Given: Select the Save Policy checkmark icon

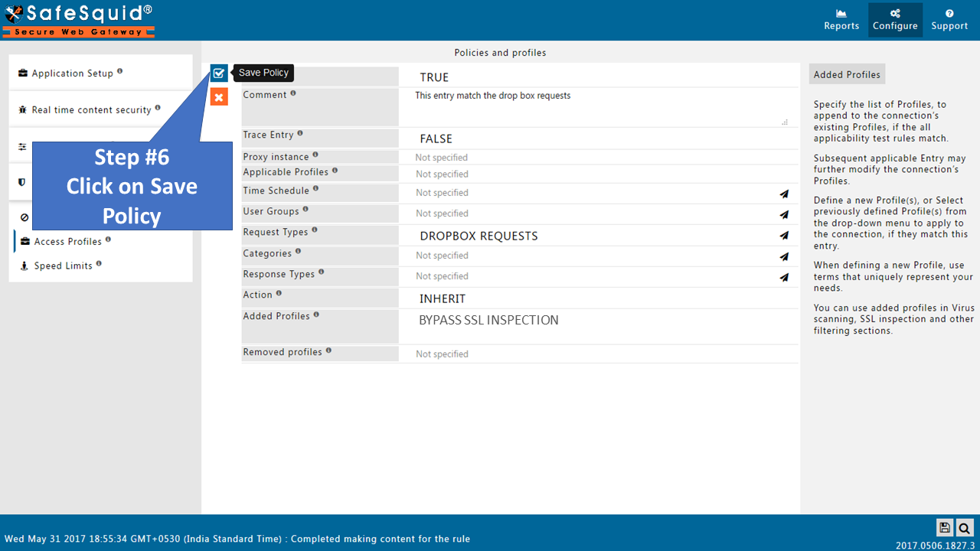Looking at the screenshot, I should [219, 73].
